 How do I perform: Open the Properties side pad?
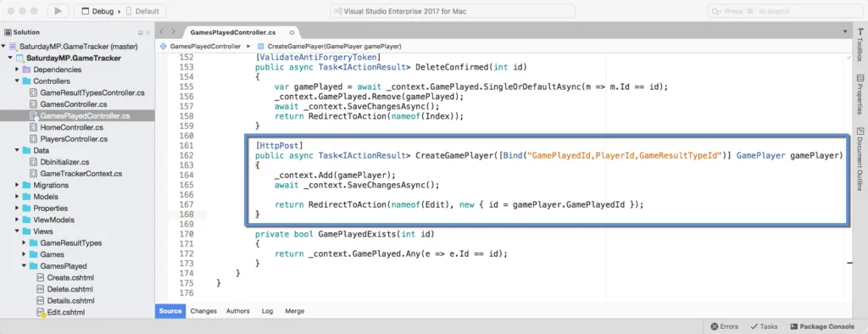pos(860,95)
